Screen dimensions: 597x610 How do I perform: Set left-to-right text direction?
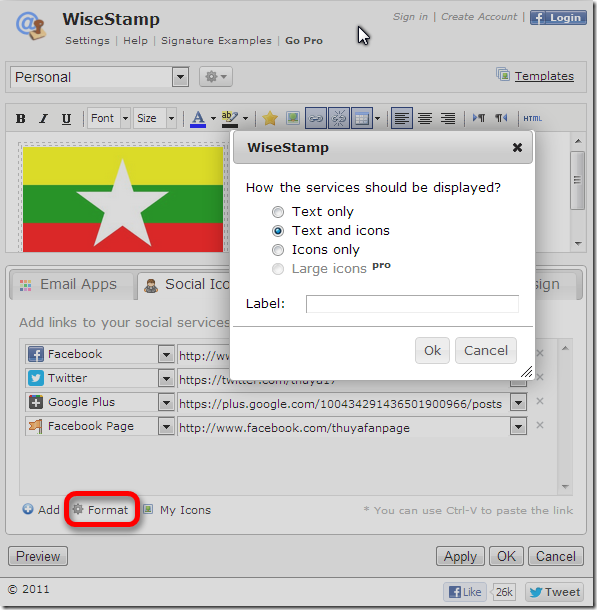478,118
